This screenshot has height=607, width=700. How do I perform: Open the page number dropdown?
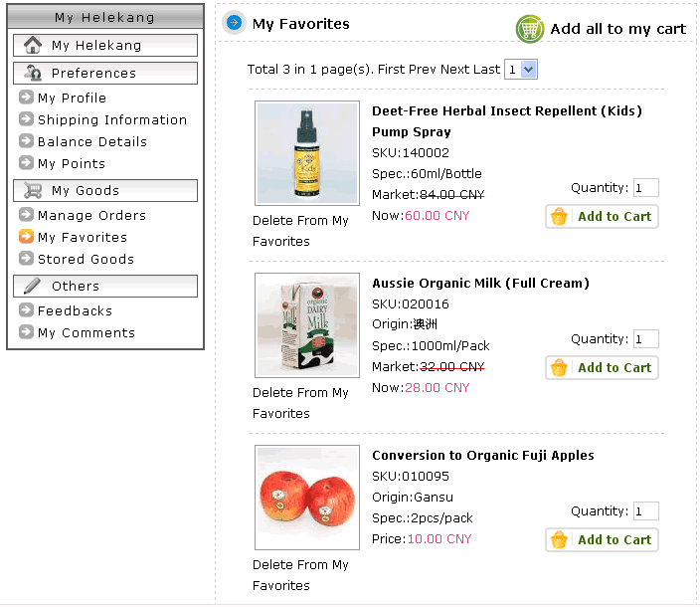521,70
